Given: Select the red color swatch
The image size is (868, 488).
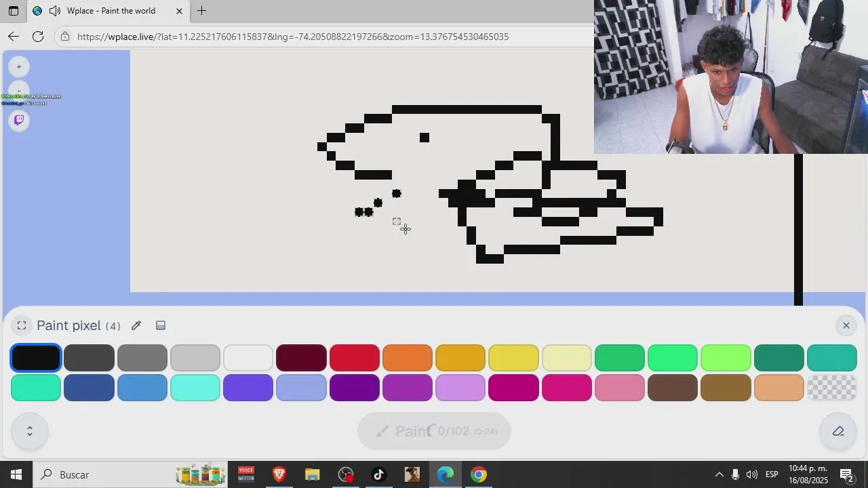Looking at the screenshot, I should click(355, 358).
